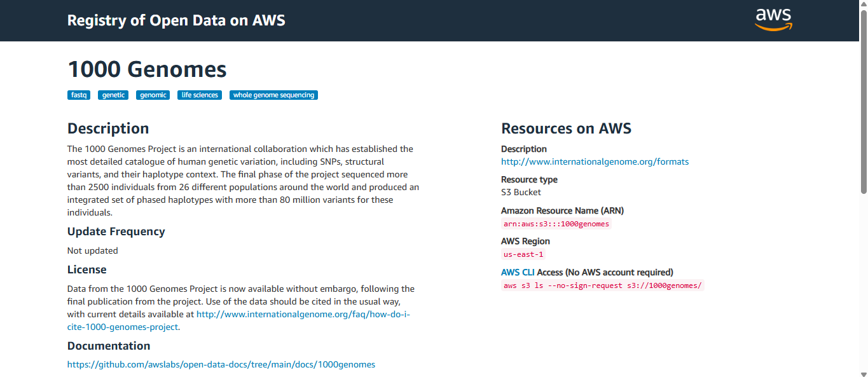This screenshot has width=868, height=377.
Task: Open the GitHub open-data-docs documentation link
Action: click(221, 365)
